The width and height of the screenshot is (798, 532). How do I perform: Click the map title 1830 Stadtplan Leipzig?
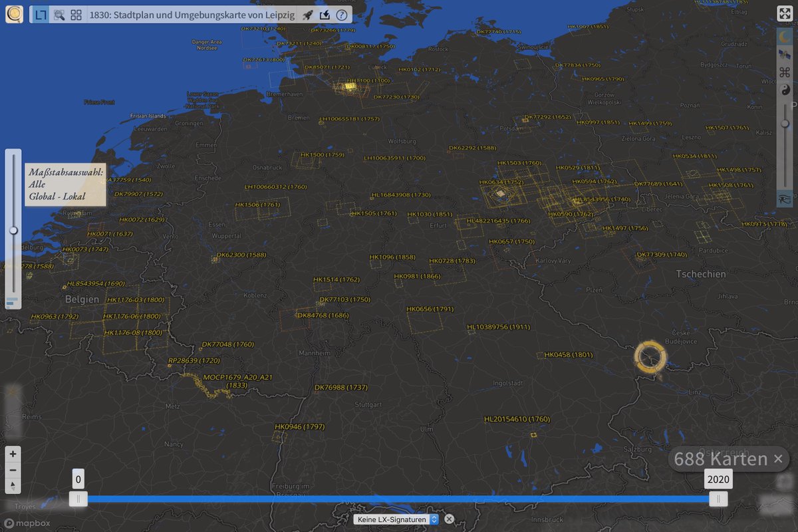193,15
